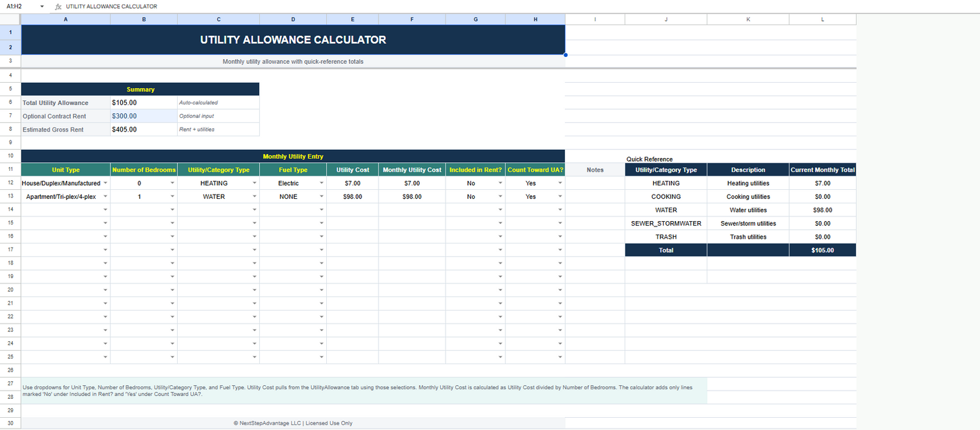The image size is (980, 430).
Task: Open empty Fuel Type dropdown in row 15
Action: pos(321,223)
